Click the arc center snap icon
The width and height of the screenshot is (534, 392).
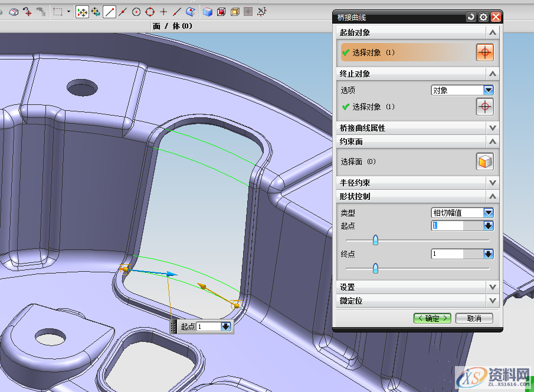(x=136, y=11)
